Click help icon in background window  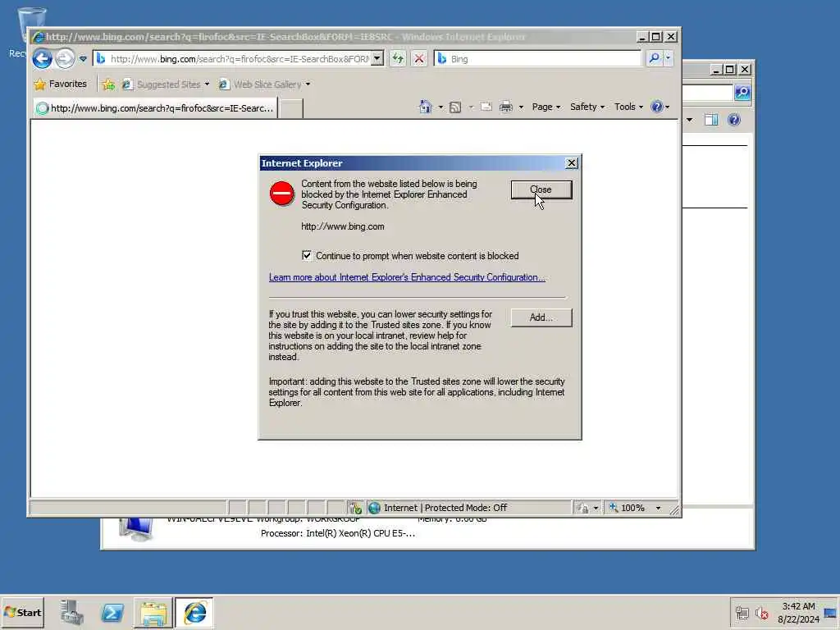[734, 120]
